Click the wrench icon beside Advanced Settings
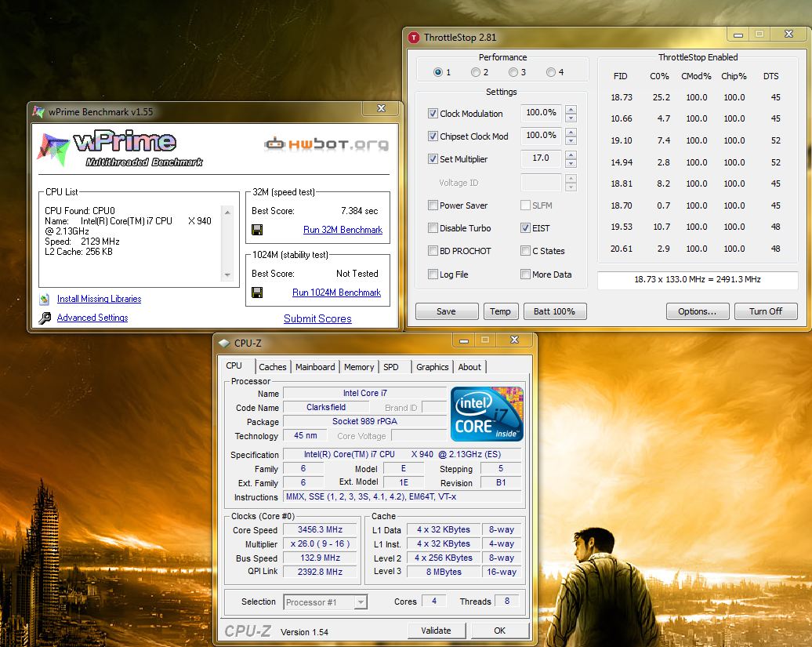 [45, 318]
